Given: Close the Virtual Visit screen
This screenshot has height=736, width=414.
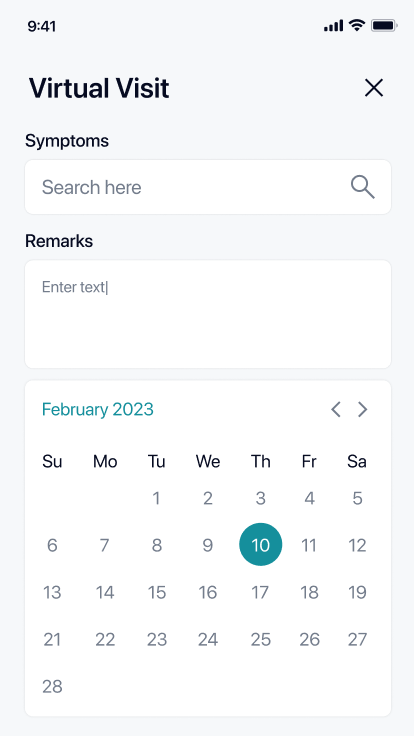Looking at the screenshot, I should (374, 88).
